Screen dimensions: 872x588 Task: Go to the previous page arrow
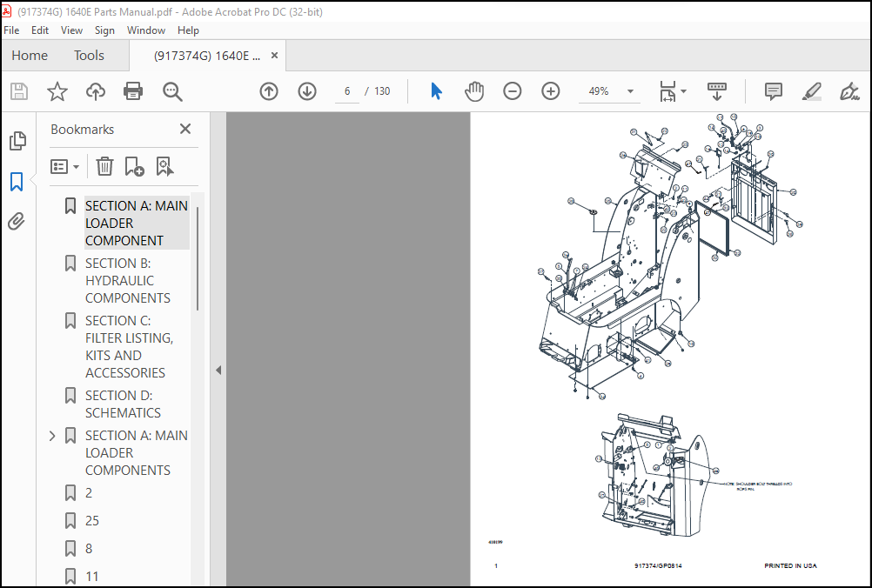pyautogui.click(x=269, y=91)
